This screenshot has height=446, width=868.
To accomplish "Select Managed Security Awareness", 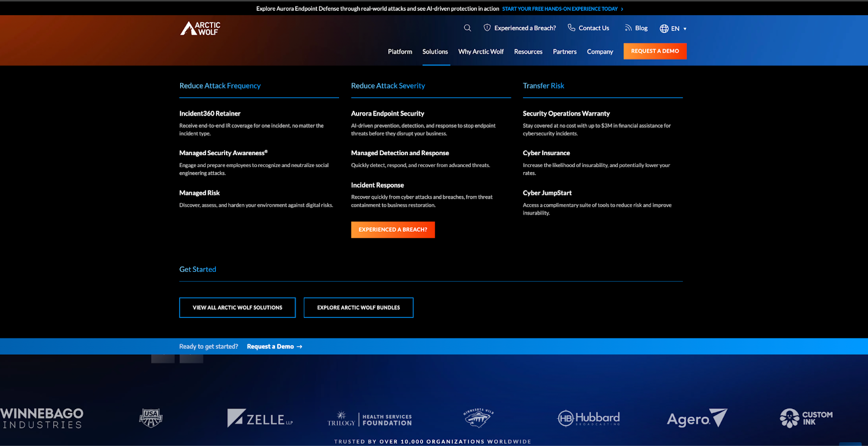I will pyautogui.click(x=224, y=153).
